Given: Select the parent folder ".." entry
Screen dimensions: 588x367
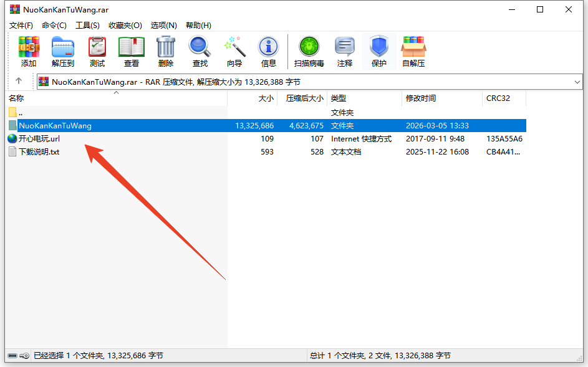Looking at the screenshot, I should pos(16,112).
